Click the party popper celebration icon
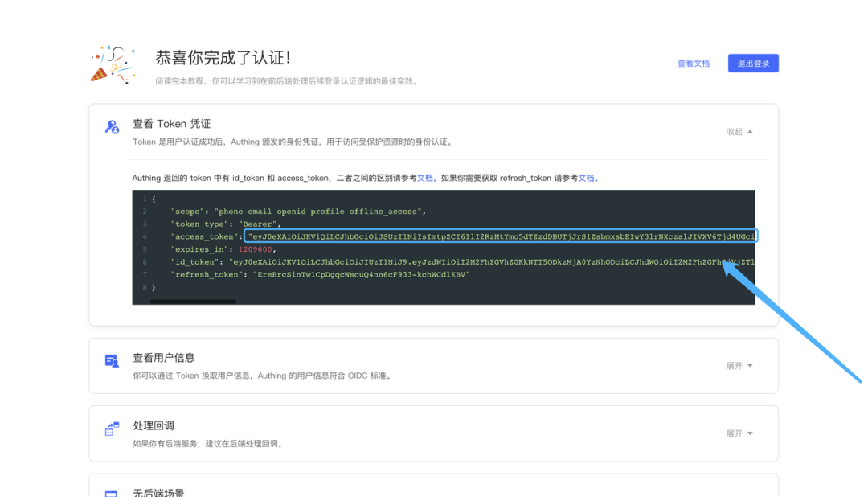Viewport: 868px width, 497px height. tap(113, 65)
